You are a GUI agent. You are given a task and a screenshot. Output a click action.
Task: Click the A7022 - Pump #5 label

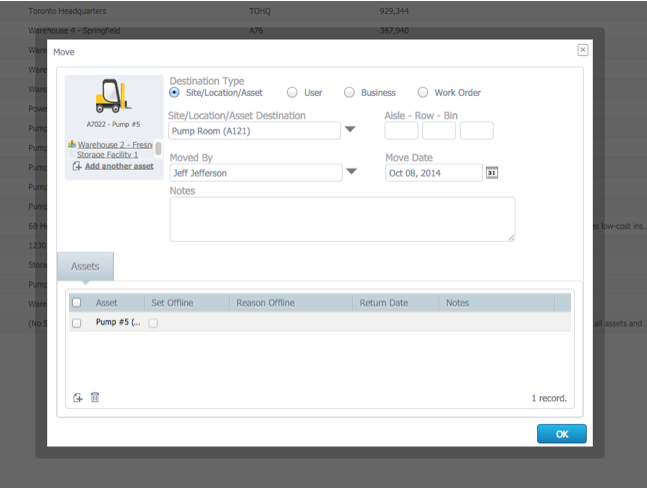[x=113, y=124]
